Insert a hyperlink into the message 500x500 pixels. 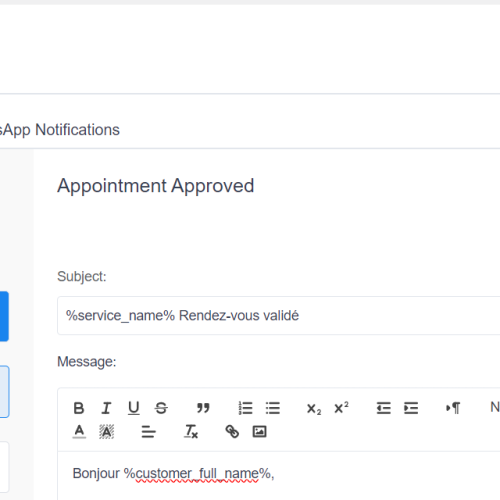point(232,432)
